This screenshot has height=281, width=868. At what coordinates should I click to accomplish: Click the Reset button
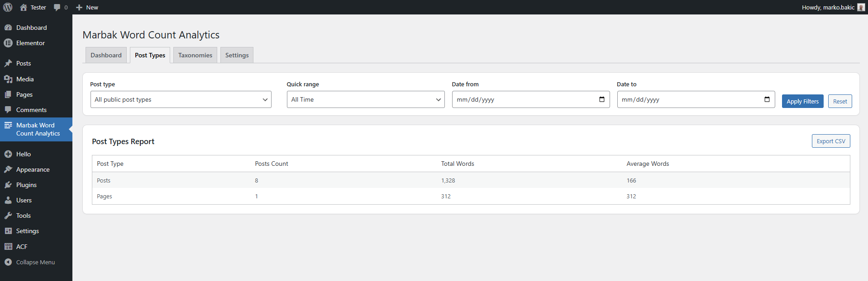pos(840,101)
